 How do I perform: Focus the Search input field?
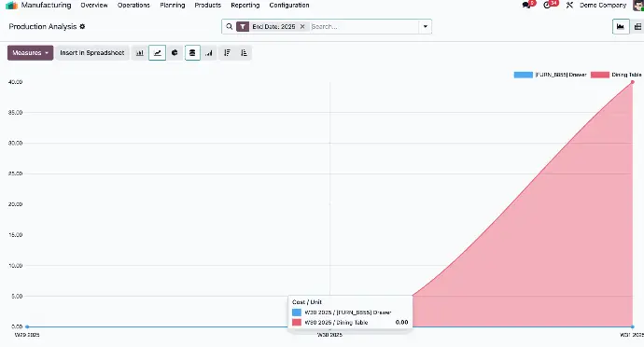[363, 27]
